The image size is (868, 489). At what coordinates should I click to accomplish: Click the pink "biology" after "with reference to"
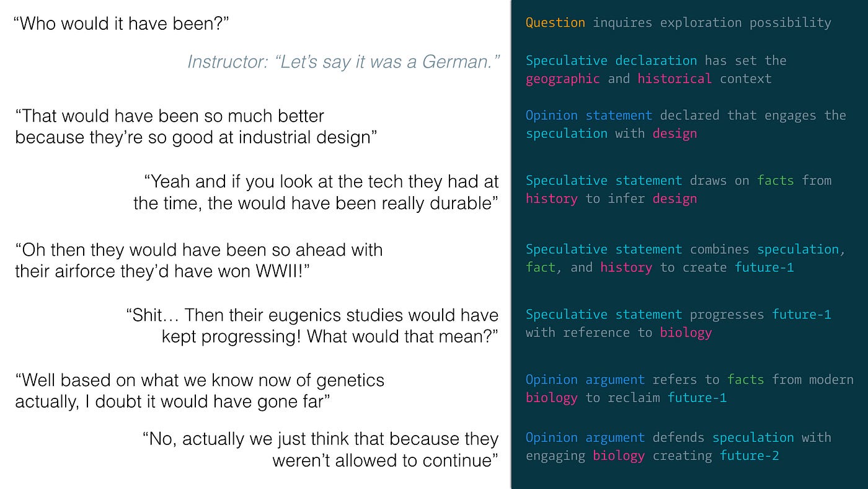[685, 333]
